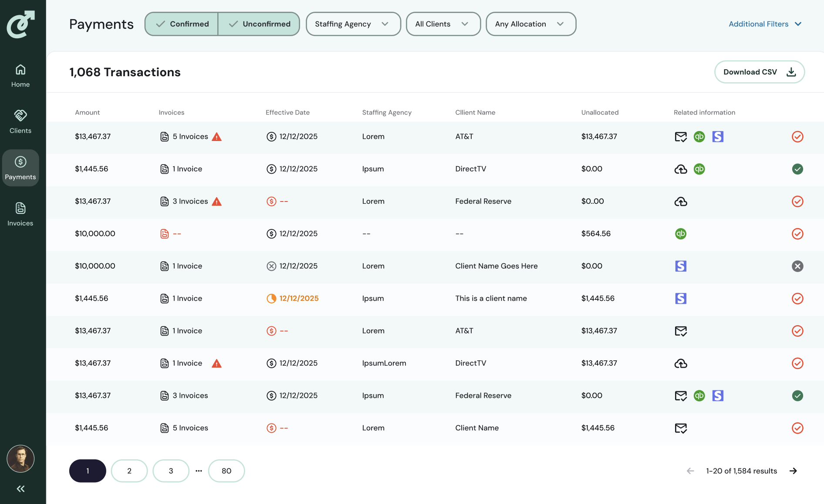Toggle the Confirmed filter
Screen dimensions: 824x504
(x=182, y=24)
